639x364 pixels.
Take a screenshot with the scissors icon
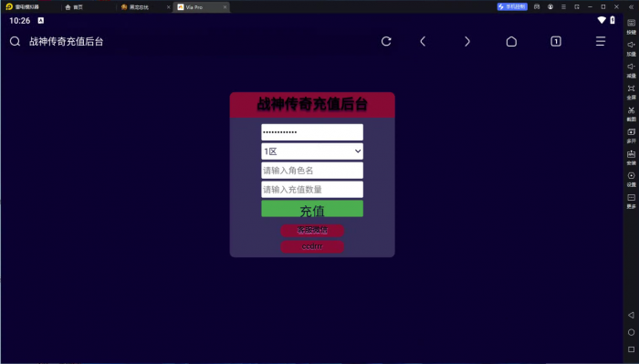[x=632, y=114]
